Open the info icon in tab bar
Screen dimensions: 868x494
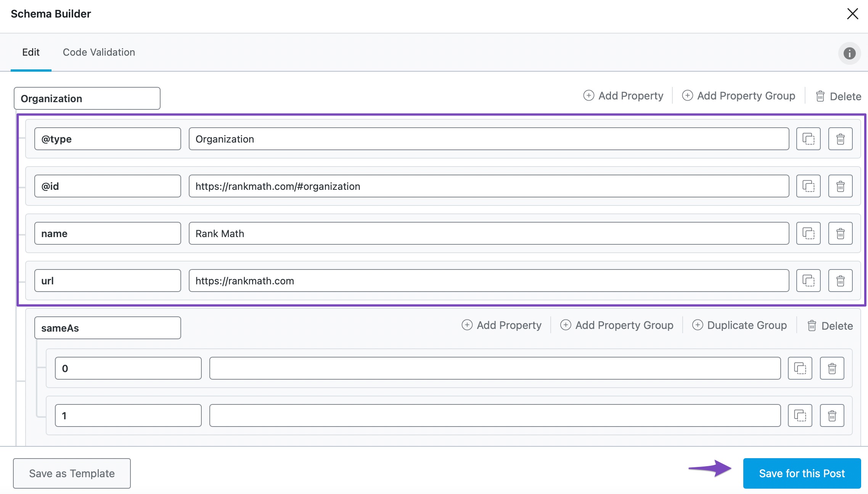click(x=849, y=53)
